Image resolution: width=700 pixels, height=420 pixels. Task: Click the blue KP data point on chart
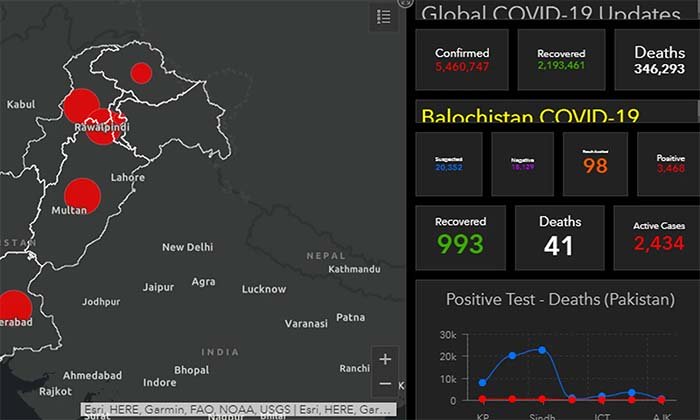coord(483,383)
